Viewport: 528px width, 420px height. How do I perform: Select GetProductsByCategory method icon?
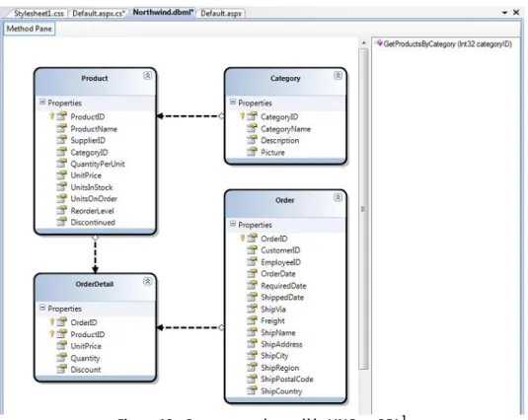(x=379, y=43)
